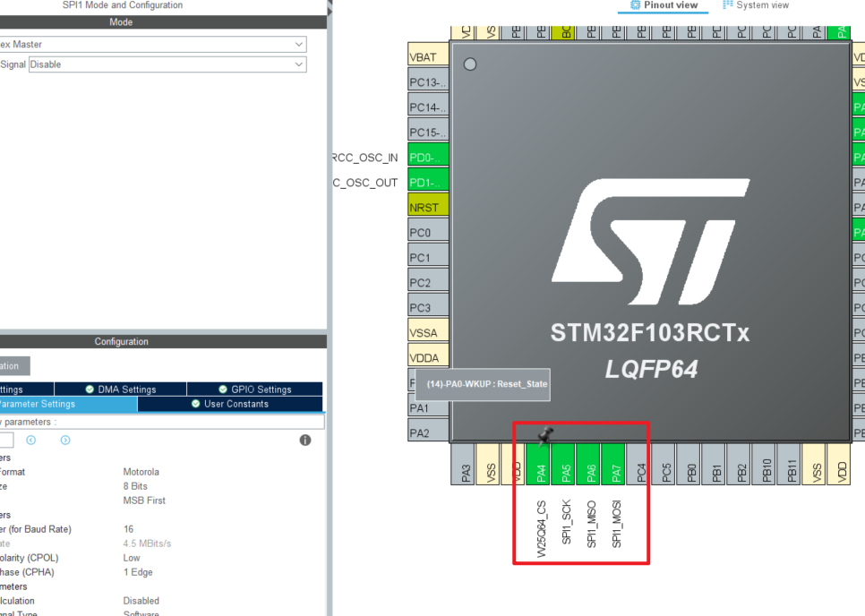Click the Motorola frame format value

[x=141, y=472]
